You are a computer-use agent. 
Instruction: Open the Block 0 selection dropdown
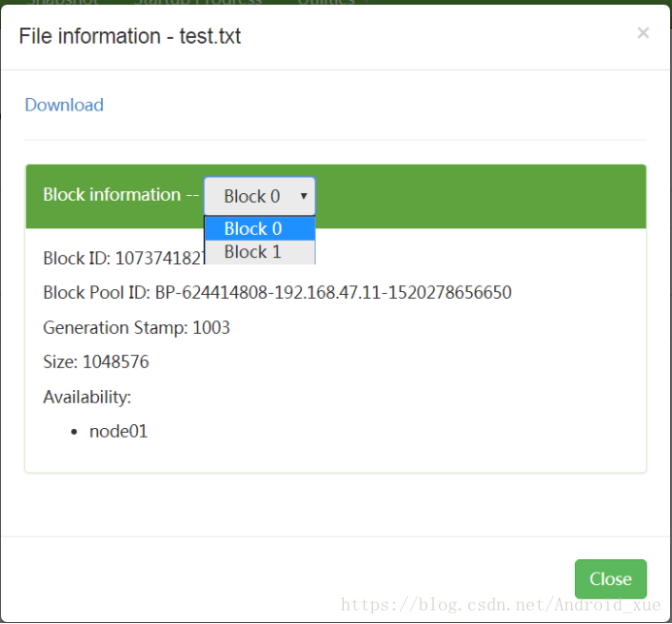pyautogui.click(x=259, y=196)
